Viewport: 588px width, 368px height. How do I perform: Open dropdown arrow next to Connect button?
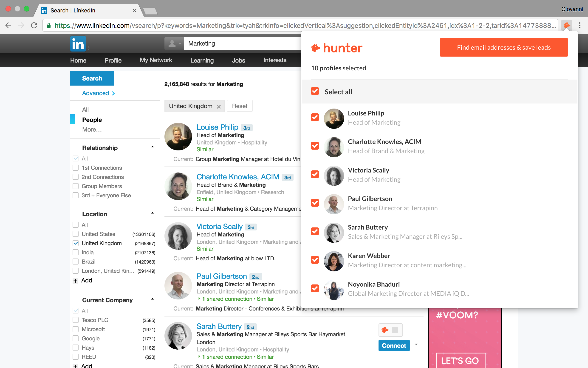(416, 344)
